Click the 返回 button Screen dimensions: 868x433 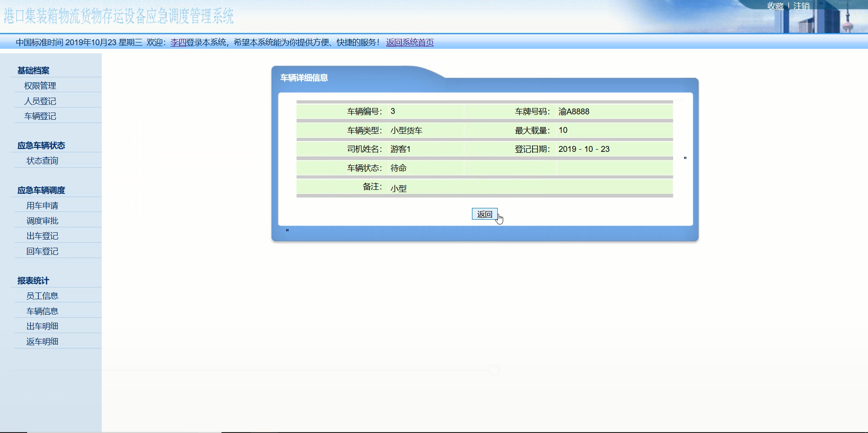point(485,214)
